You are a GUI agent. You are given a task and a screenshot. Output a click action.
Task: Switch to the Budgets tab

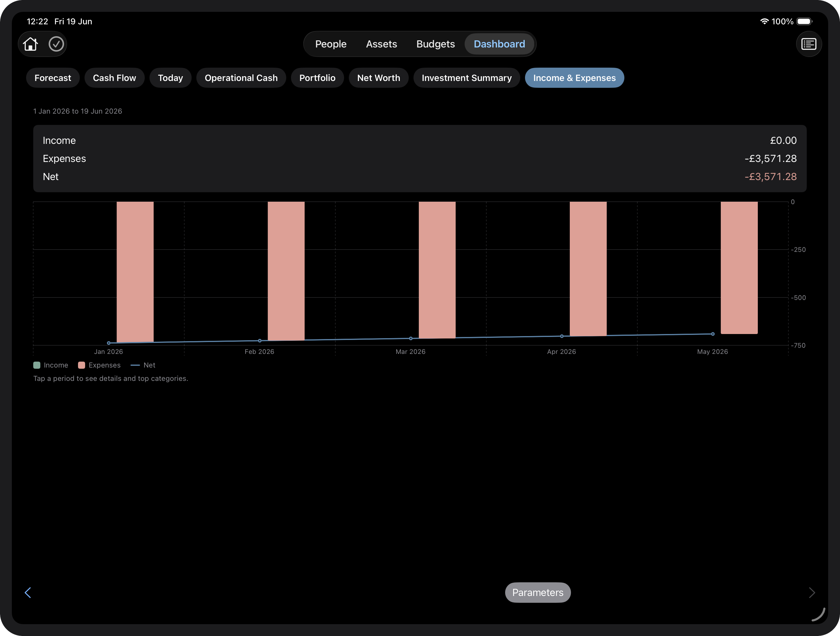tap(435, 44)
